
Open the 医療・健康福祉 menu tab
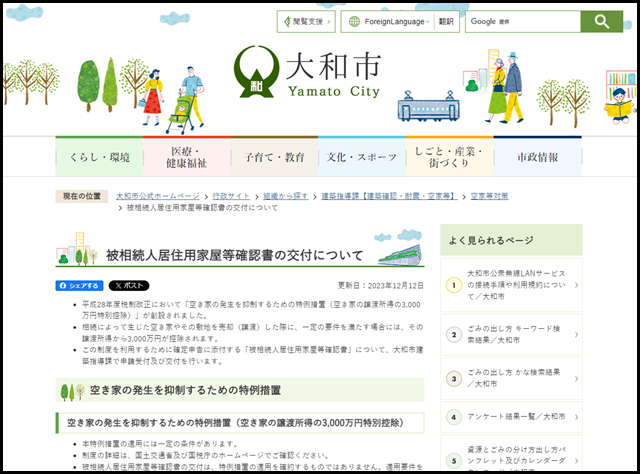tap(187, 157)
